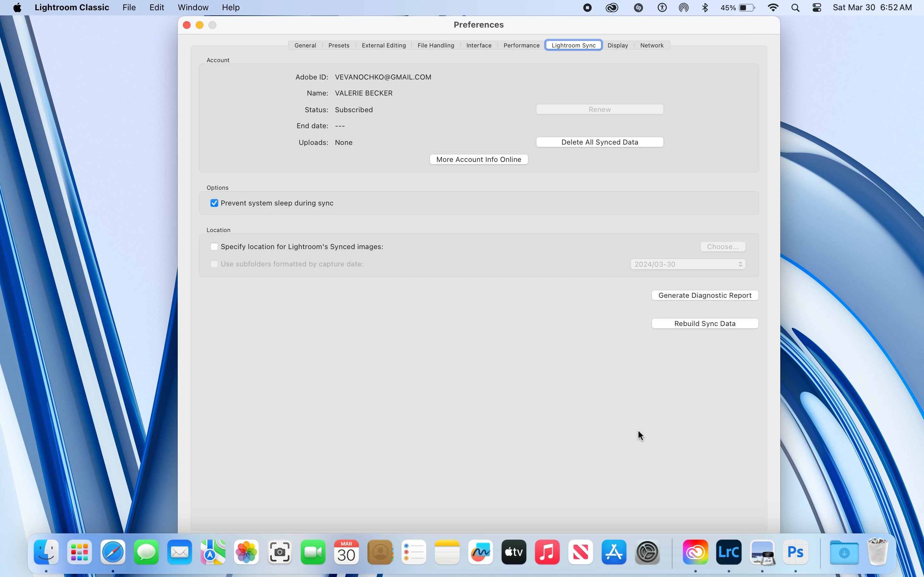Open Lightroom Classic from the Dock

(x=729, y=552)
